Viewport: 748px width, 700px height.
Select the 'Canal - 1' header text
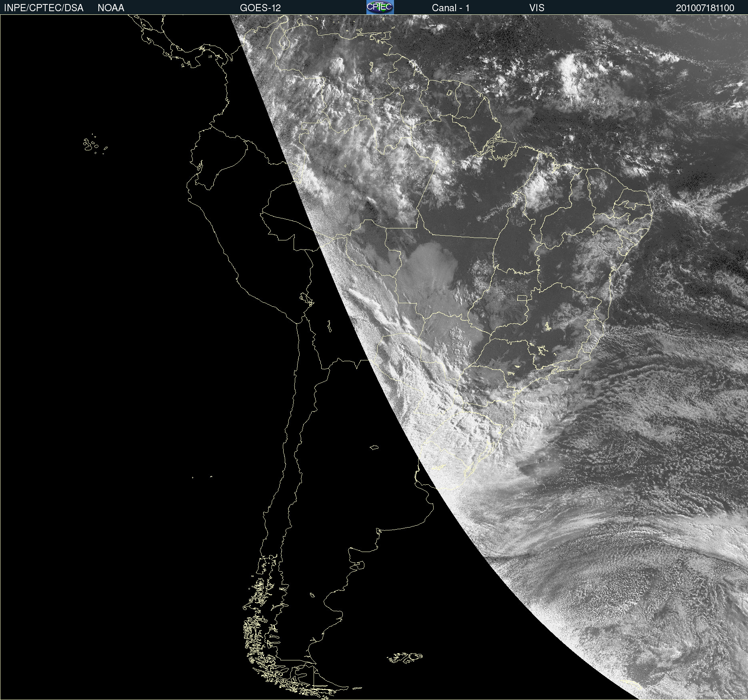(x=451, y=8)
